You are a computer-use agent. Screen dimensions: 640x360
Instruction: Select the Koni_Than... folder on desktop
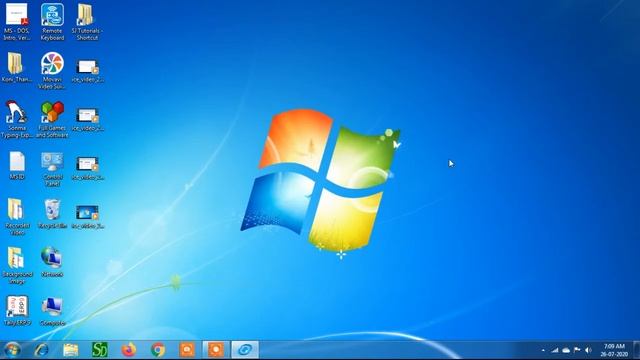17,68
